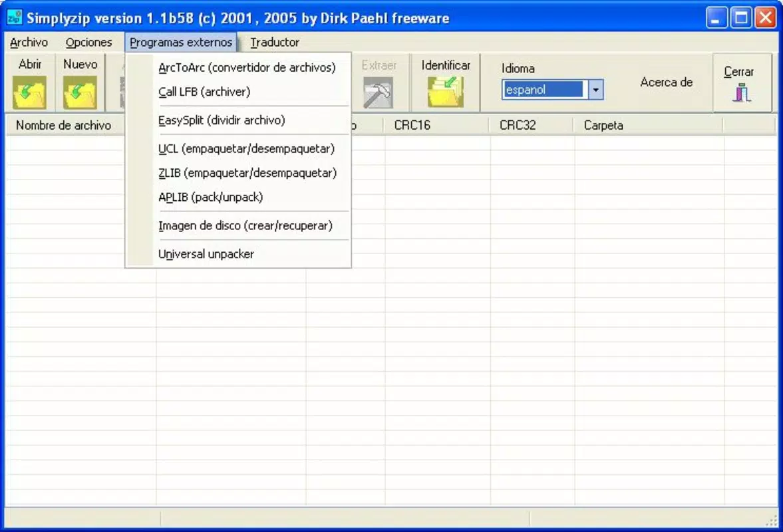The image size is (783, 532).
Task: Click the Cerrar exit icon
Action: pyautogui.click(x=742, y=93)
